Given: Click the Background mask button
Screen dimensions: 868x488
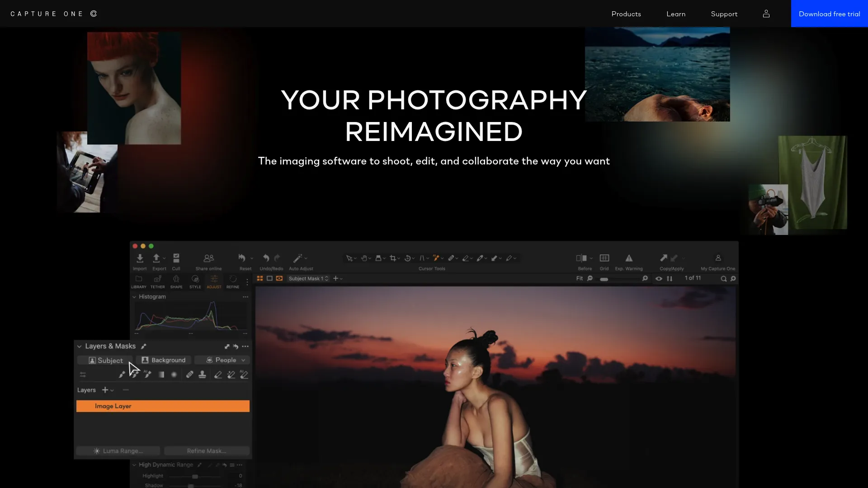Looking at the screenshot, I should pyautogui.click(x=164, y=360).
